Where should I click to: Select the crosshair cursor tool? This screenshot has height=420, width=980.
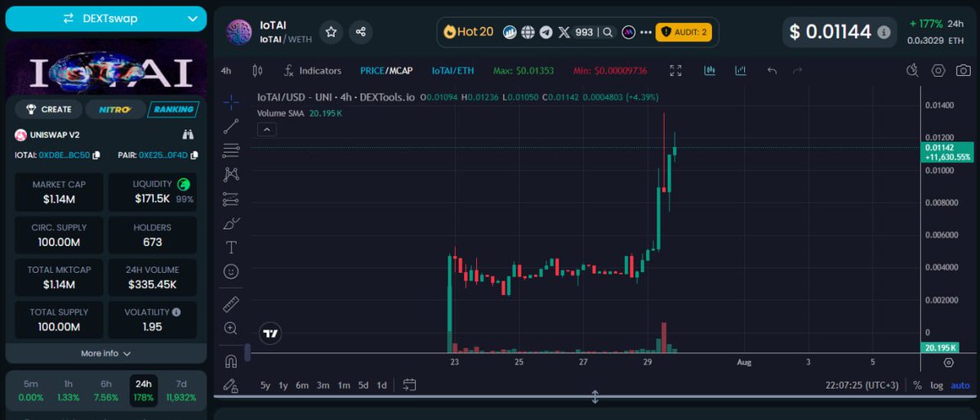[x=231, y=102]
